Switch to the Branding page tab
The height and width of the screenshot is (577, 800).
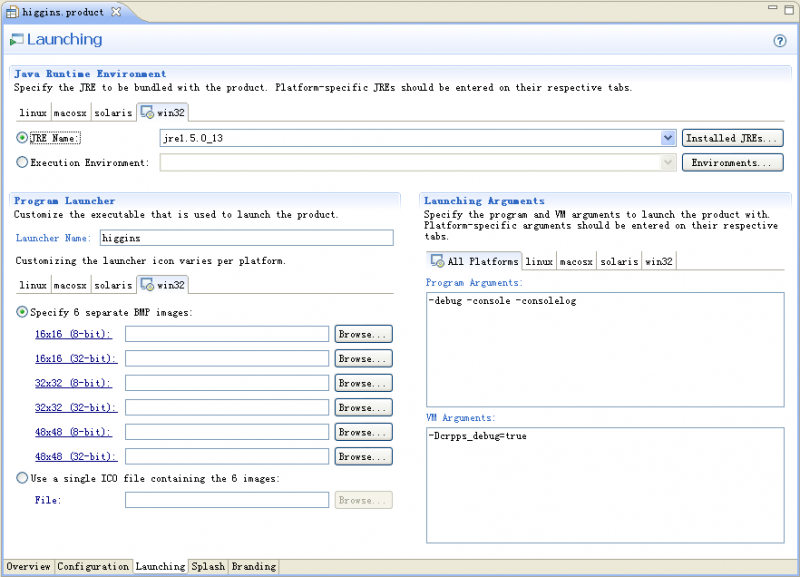click(x=254, y=566)
